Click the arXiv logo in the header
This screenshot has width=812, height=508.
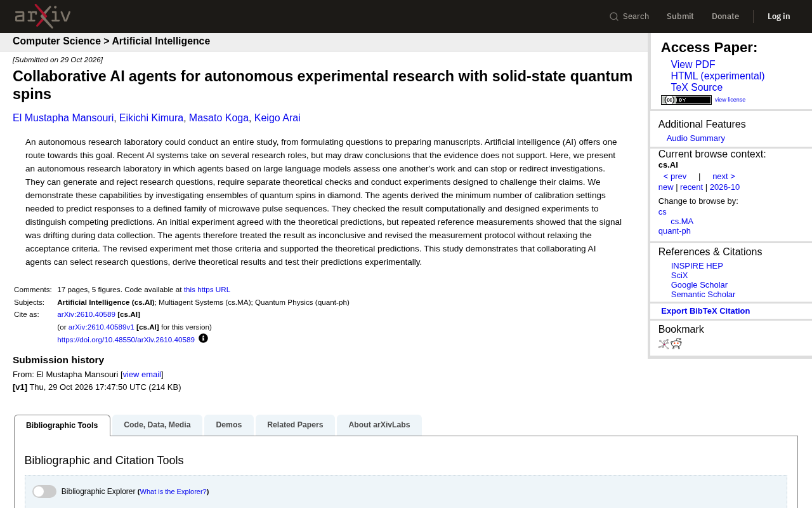point(43,17)
